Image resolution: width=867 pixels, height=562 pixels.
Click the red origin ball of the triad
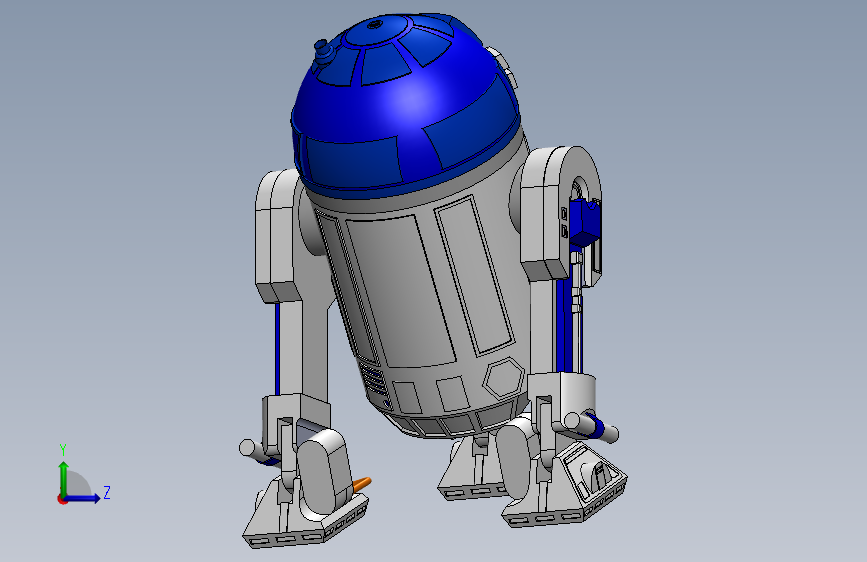coord(62,499)
